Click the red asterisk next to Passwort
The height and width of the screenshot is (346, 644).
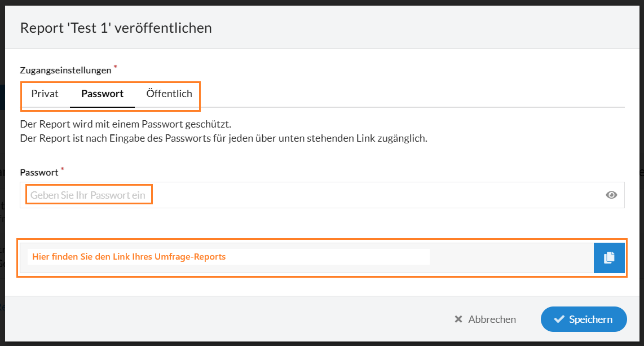62,169
